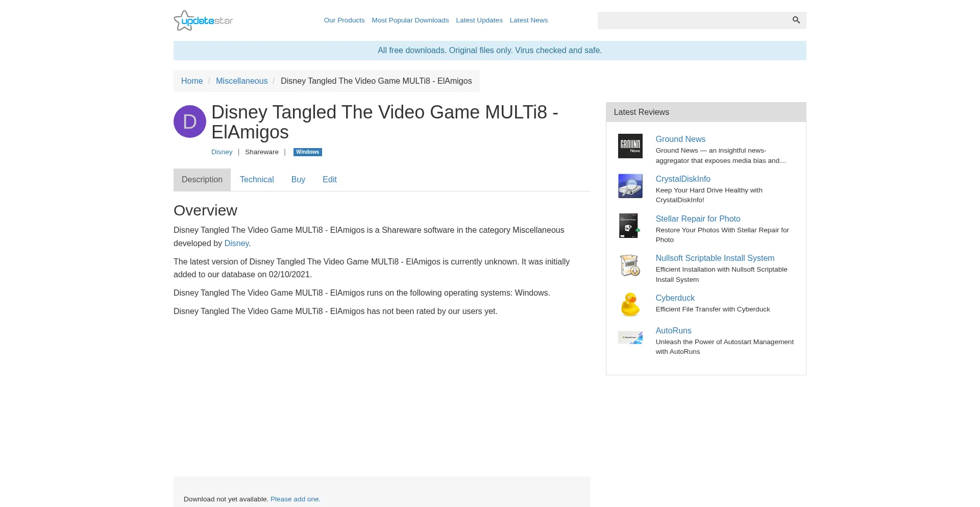980x507 pixels.
Task: Click the UpdateStar logo
Action: pyautogui.click(x=203, y=20)
